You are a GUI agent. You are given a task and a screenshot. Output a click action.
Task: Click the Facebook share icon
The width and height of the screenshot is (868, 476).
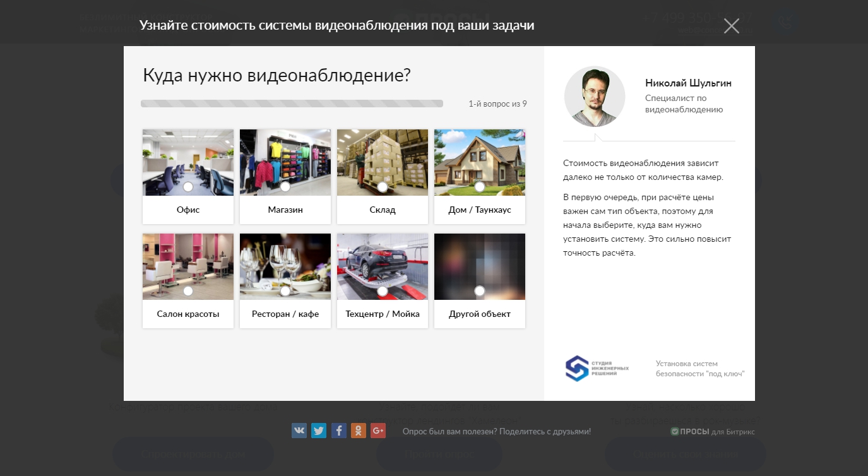[339, 431]
